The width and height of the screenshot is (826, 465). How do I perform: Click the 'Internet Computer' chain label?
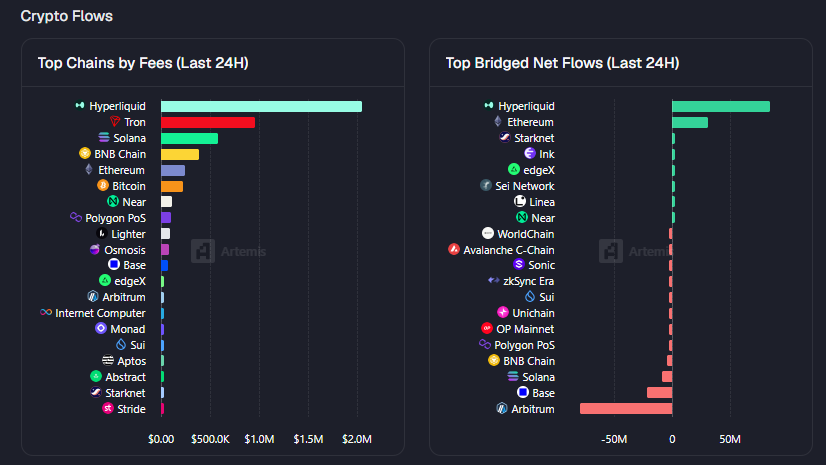point(100,313)
